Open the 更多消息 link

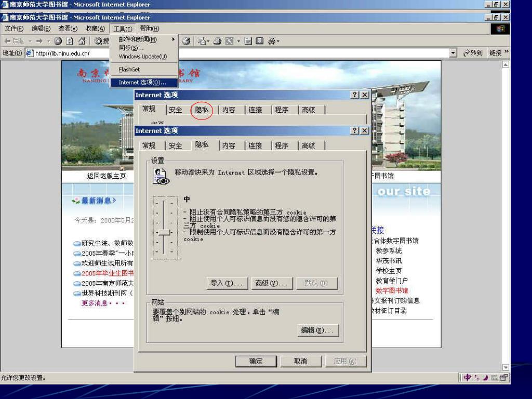point(103,303)
